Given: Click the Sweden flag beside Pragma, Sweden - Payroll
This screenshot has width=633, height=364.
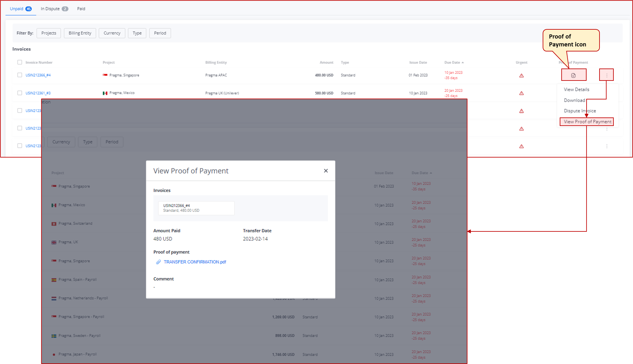Looking at the screenshot, I should click(x=54, y=336).
